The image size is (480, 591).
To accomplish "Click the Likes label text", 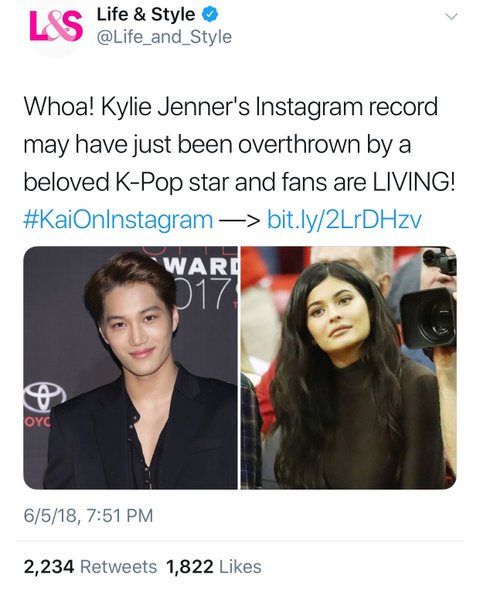I will [x=240, y=567].
